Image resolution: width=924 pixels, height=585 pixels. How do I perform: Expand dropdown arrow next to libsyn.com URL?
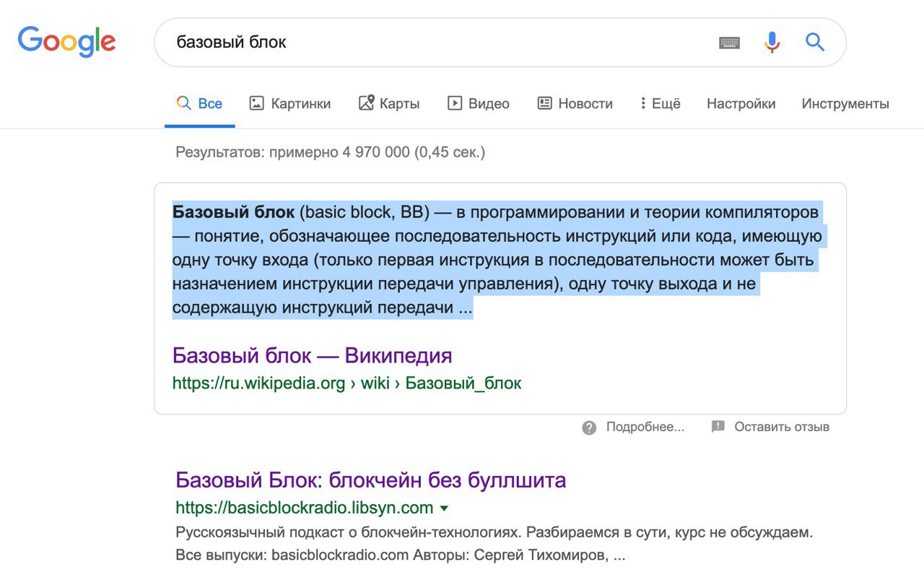tap(444, 508)
